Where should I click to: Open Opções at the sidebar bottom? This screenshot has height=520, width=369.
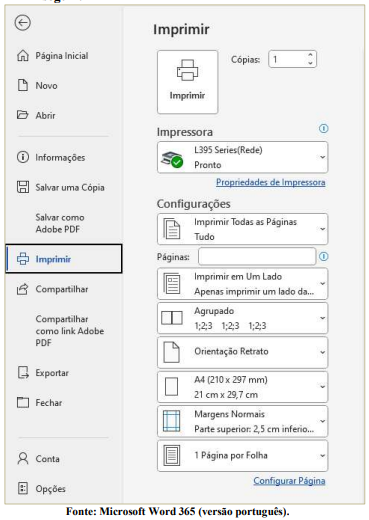pos(50,489)
